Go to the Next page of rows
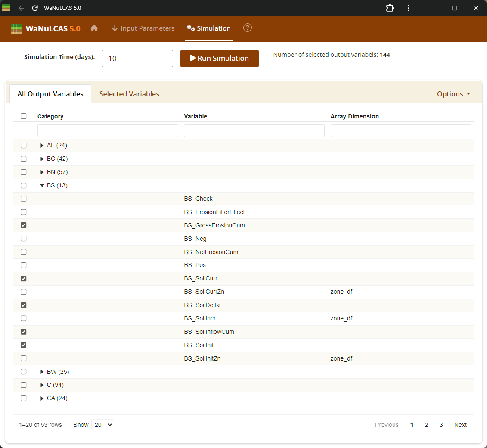The width and height of the screenshot is (487, 448). [460, 425]
